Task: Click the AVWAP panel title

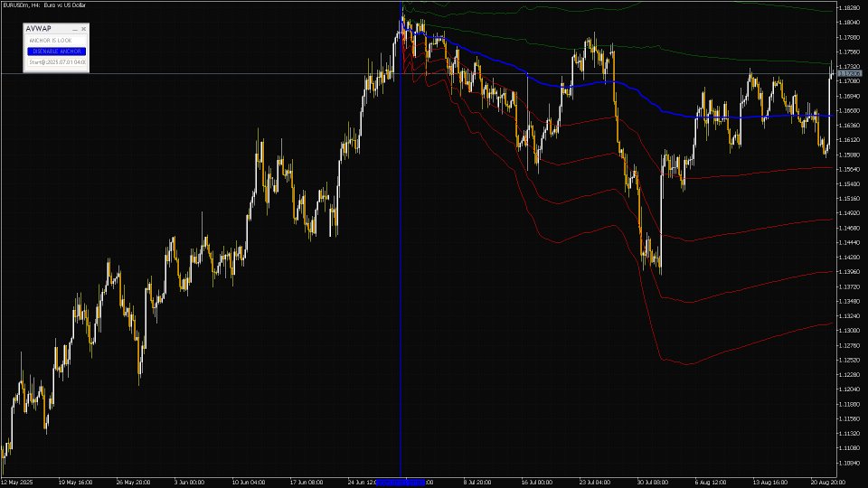Action: coord(38,29)
